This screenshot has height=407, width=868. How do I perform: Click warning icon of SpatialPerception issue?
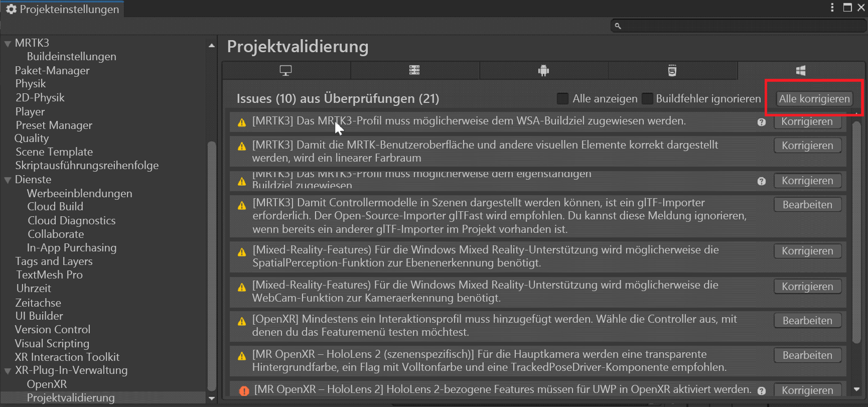click(x=242, y=252)
